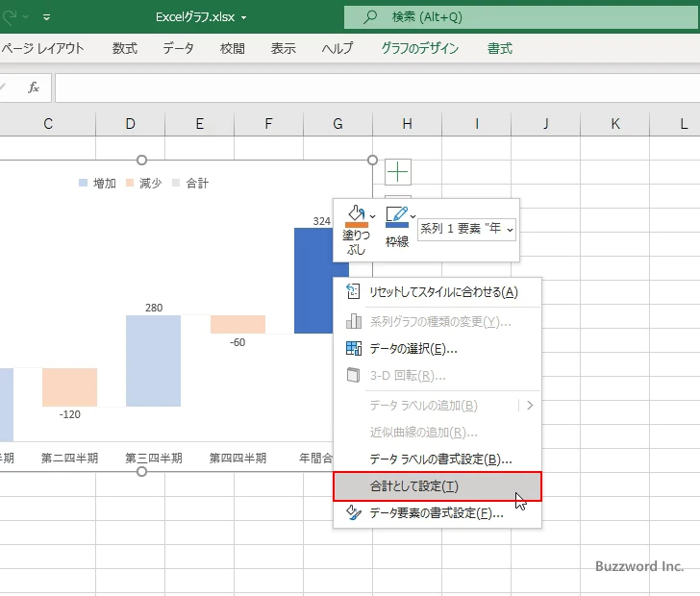Open the 書式 ribbon tab
The width and height of the screenshot is (700, 596).
[500, 48]
